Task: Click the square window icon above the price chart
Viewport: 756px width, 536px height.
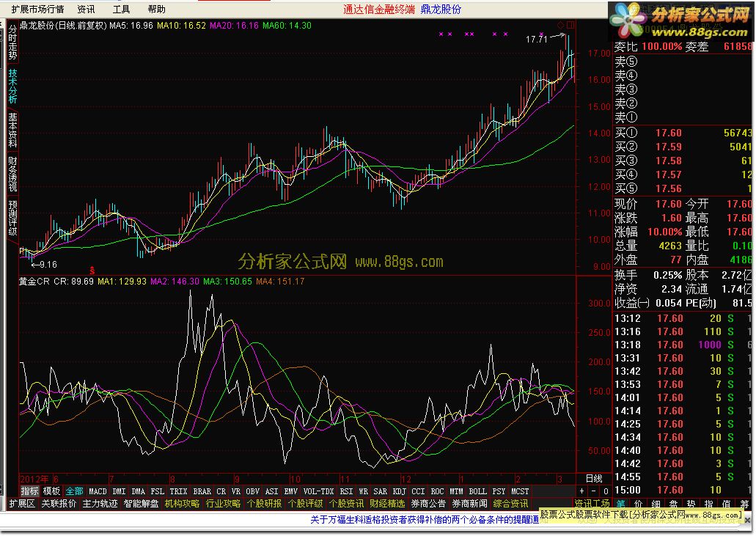Action: coord(570,25)
